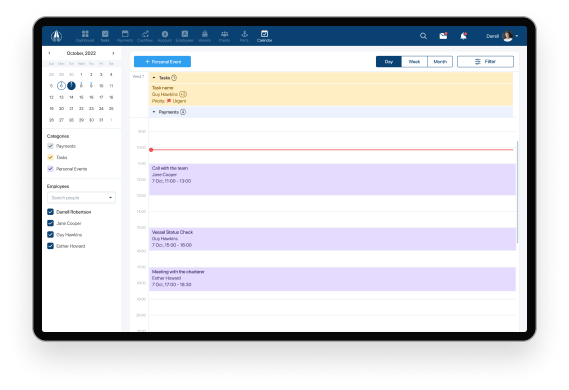
Task: Uncheck Jane Cooper employee checkbox
Action: click(50, 223)
